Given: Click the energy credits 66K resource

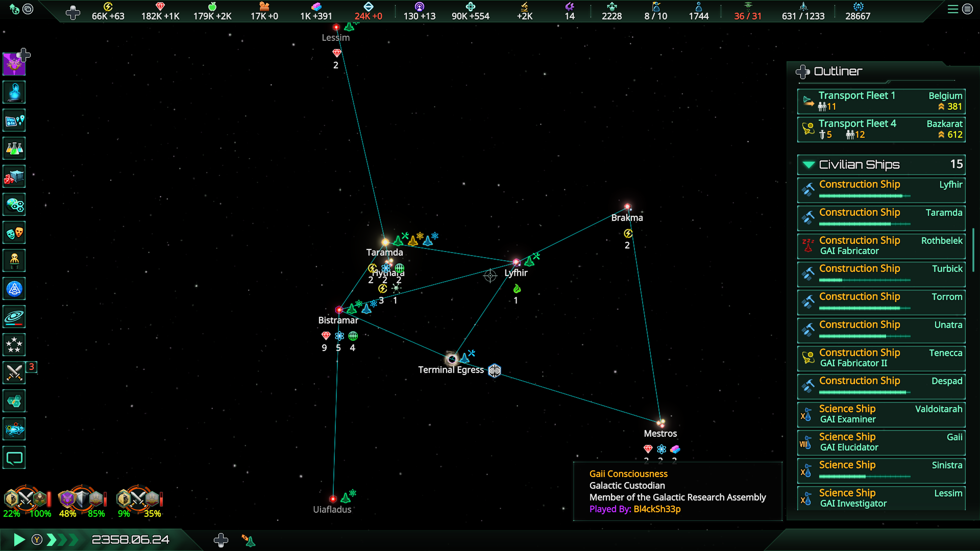Looking at the screenshot, I should (108, 11).
